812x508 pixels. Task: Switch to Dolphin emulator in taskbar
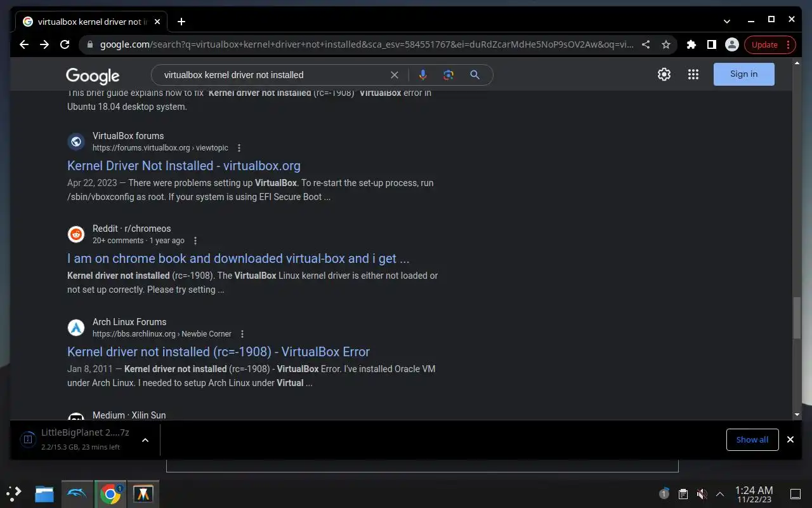77,493
